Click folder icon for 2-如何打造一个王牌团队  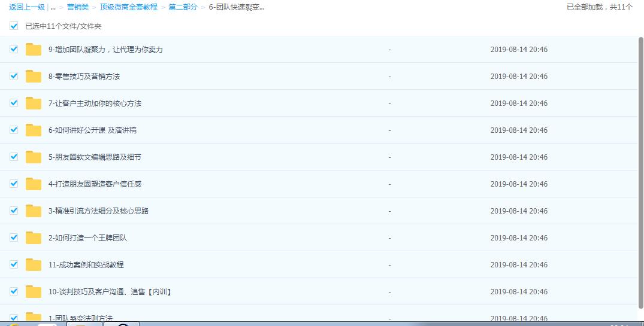click(34, 238)
